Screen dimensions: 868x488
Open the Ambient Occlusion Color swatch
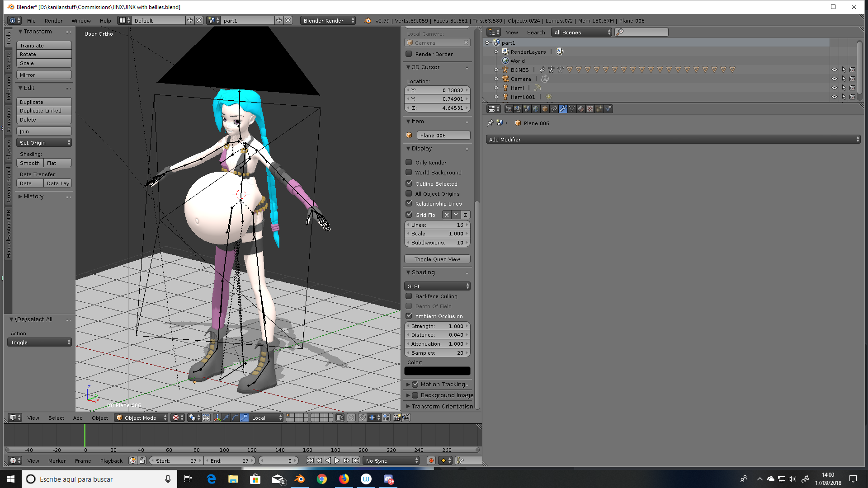pos(437,371)
